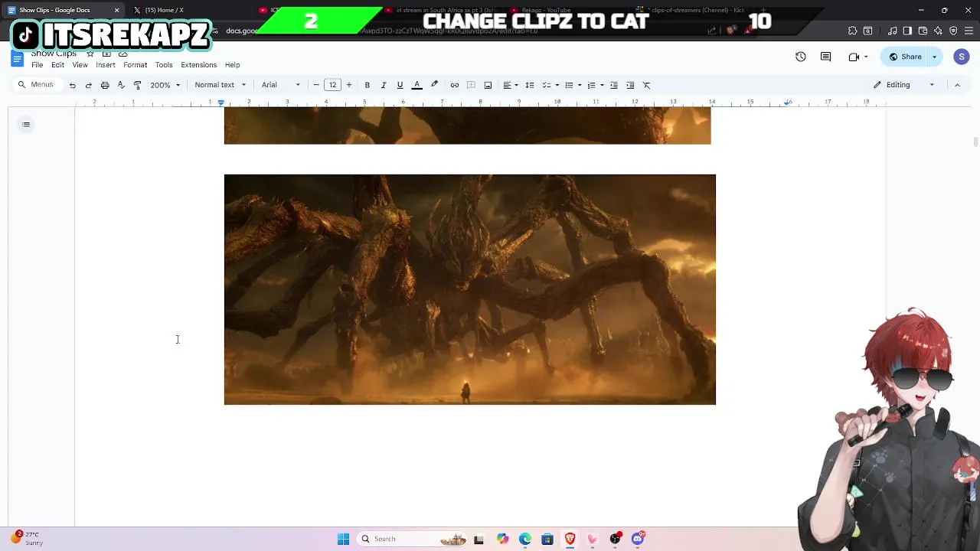
Task: Open the checklist menu
Action: [x=550, y=85]
